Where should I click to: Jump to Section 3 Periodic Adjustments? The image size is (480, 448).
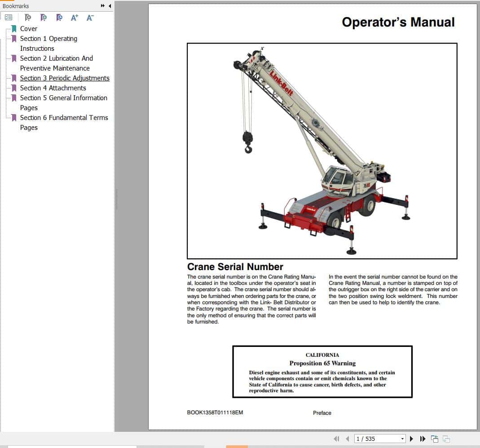click(x=65, y=78)
